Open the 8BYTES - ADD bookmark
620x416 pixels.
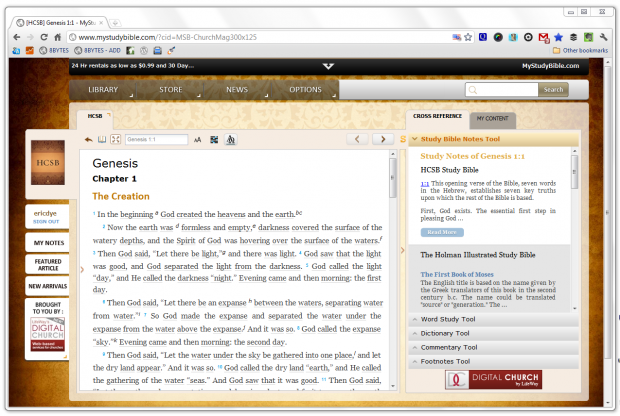coord(98,50)
